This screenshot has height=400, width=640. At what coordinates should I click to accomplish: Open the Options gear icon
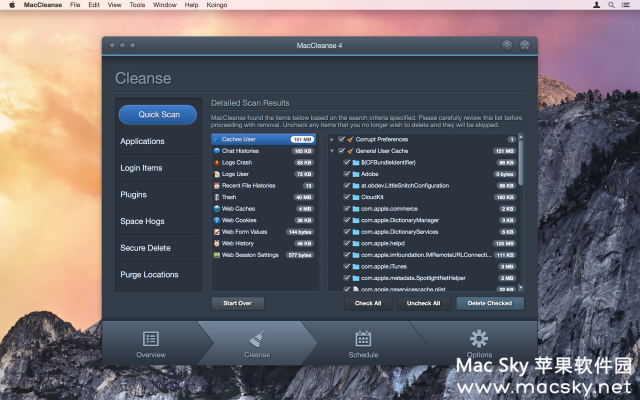pyautogui.click(x=479, y=339)
